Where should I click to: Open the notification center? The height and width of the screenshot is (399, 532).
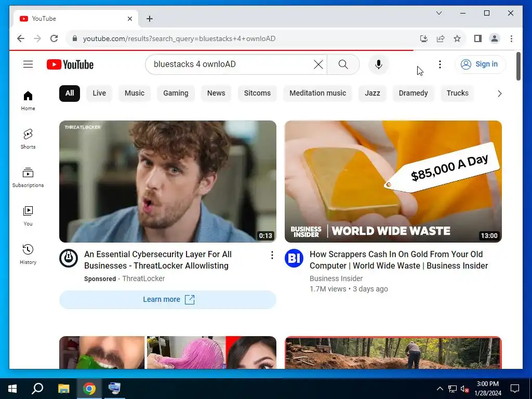pyautogui.click(x=515, y=389)
